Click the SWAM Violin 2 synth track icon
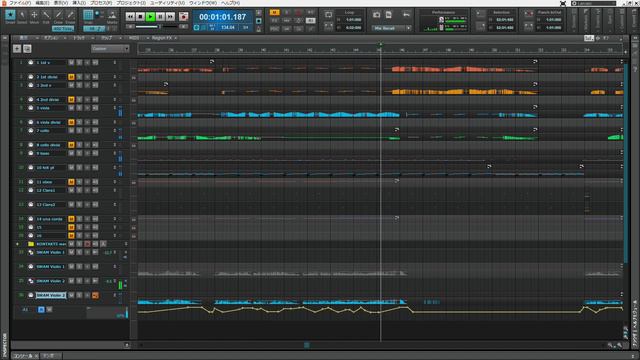 31,281
